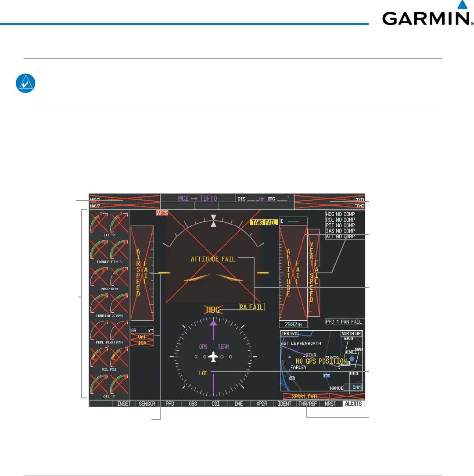
Task: Select the SENSOR softkey
Action: point(147,404)
